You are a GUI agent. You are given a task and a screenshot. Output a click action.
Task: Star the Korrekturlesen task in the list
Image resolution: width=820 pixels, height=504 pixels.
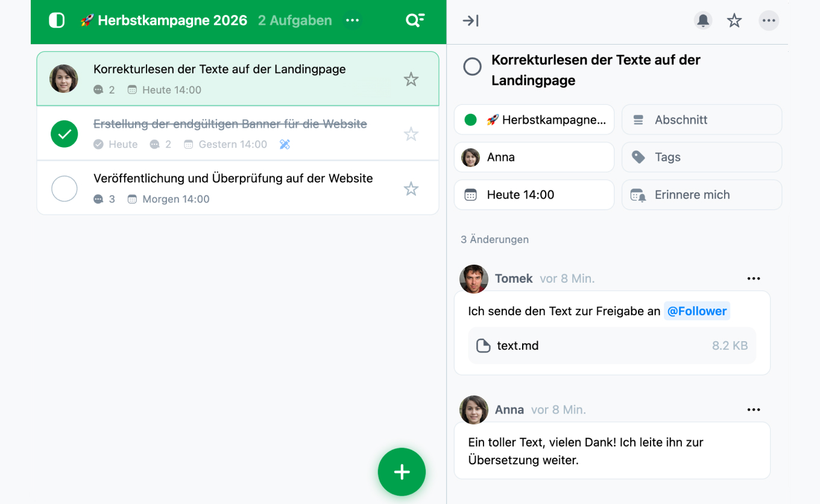click(x=411, y=79)
